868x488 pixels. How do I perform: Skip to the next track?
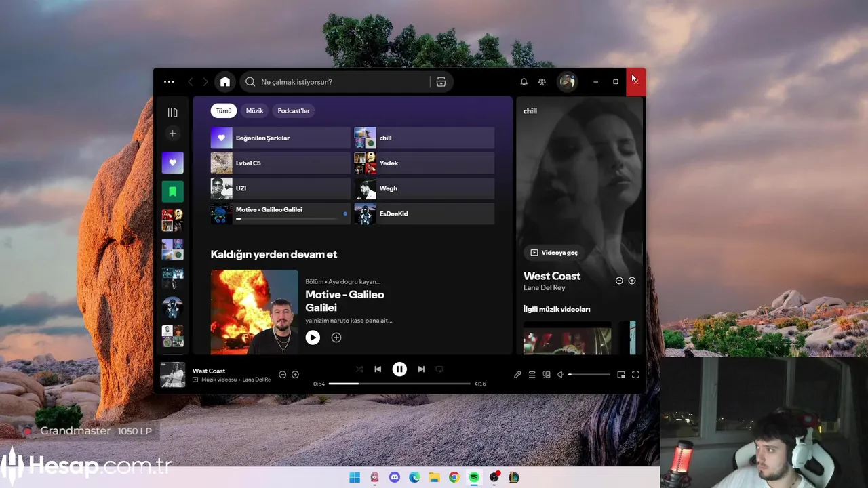point(421,369)
